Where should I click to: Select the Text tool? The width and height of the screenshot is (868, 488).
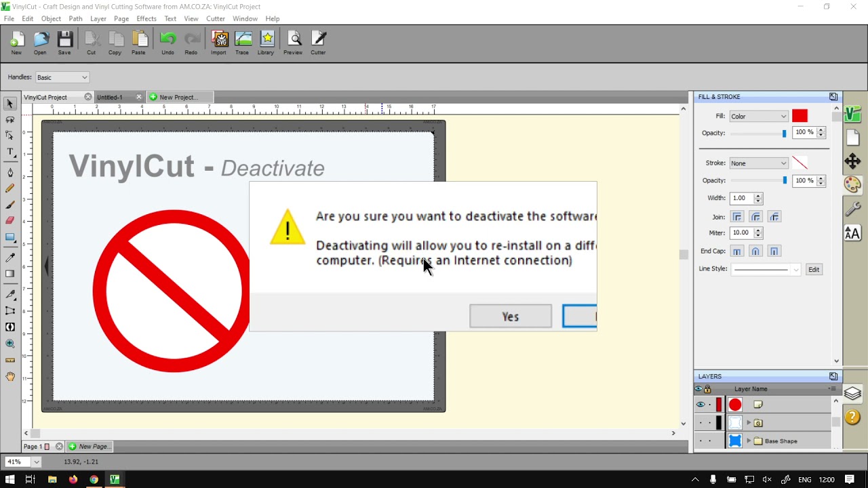tap(10, 152)
